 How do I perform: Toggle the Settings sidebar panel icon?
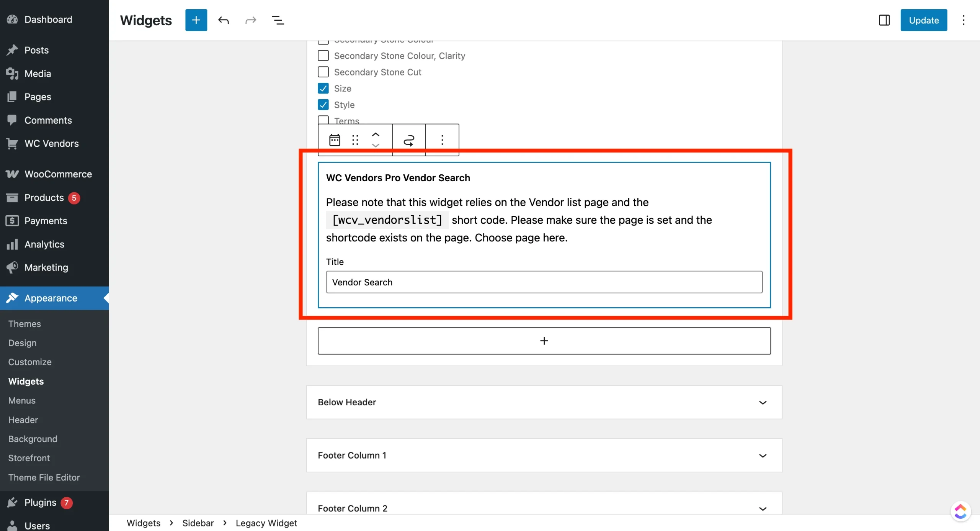point(884,20)
